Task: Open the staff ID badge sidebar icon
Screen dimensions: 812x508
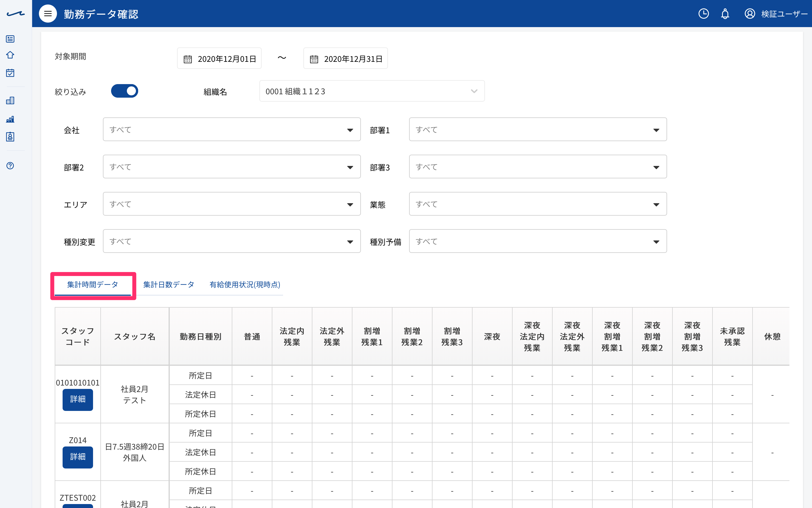Action: pyautogui.click(x=10, y=137)
